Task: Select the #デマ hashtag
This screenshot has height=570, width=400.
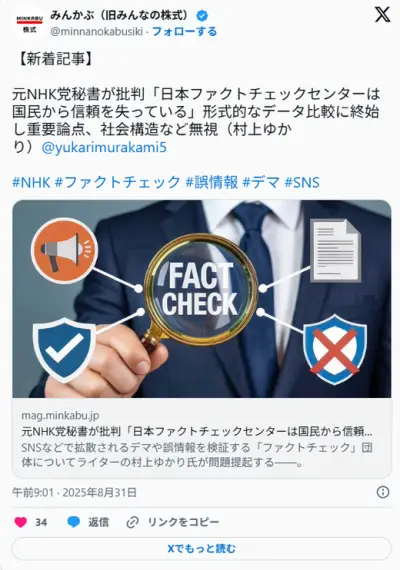Action: point(261,182)
